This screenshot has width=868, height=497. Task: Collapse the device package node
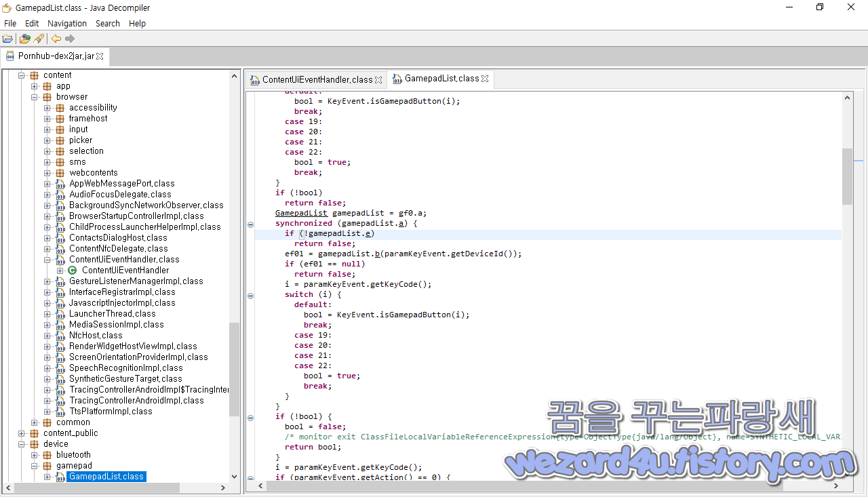(21, 444)
